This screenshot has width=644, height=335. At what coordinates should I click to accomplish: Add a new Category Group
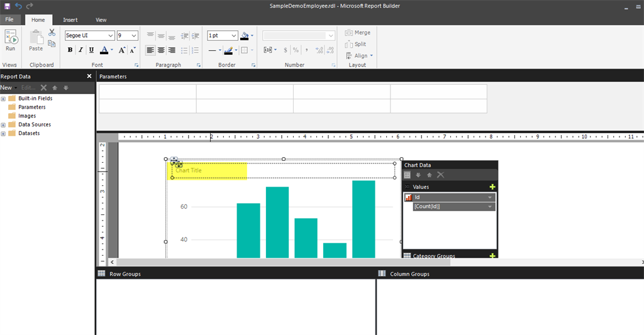tap(492, 256)
